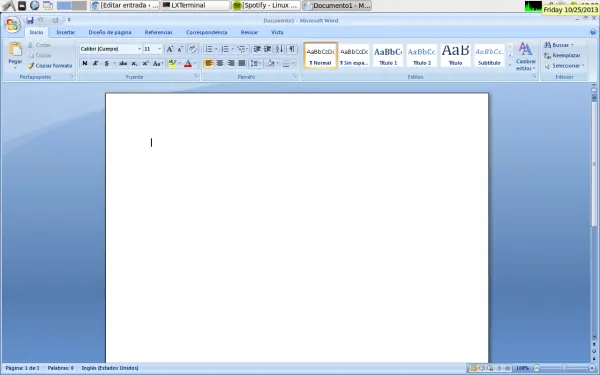Open the round Office button menu

point(12,25)
